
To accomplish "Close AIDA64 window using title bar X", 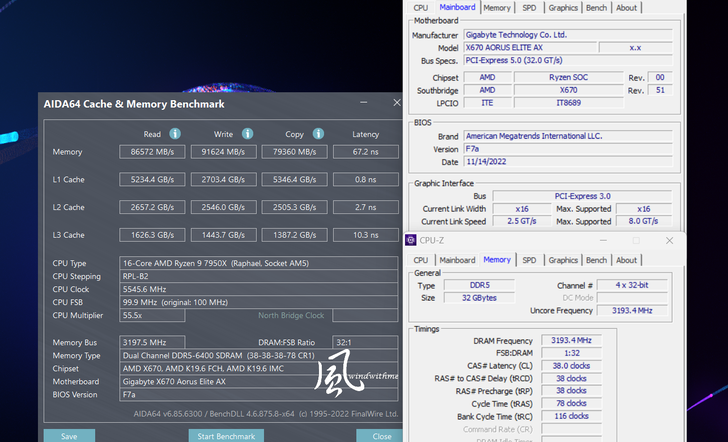I will click(396, 103).
